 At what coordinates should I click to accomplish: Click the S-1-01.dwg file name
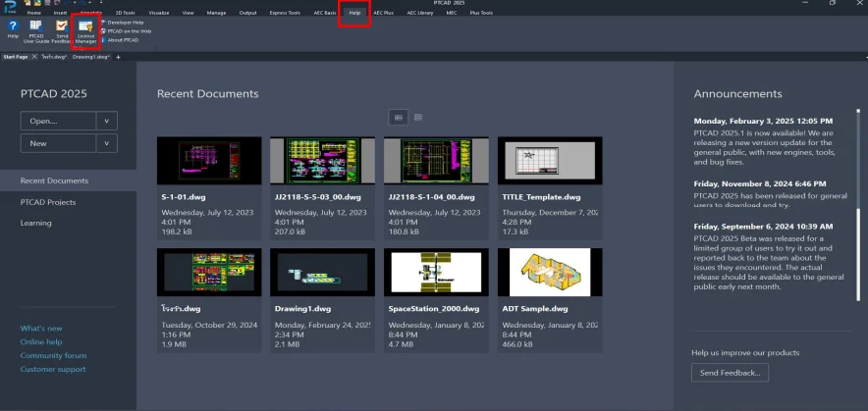pyautogui.click(x=184, y=197)
